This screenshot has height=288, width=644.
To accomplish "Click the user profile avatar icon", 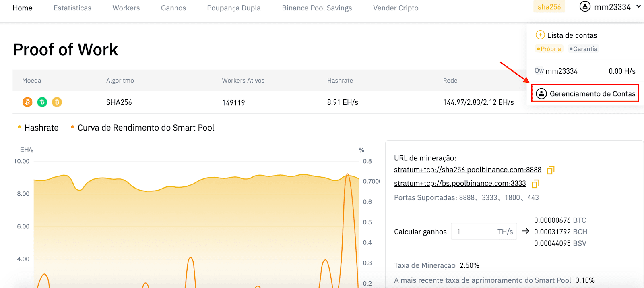I will (585, 7).
